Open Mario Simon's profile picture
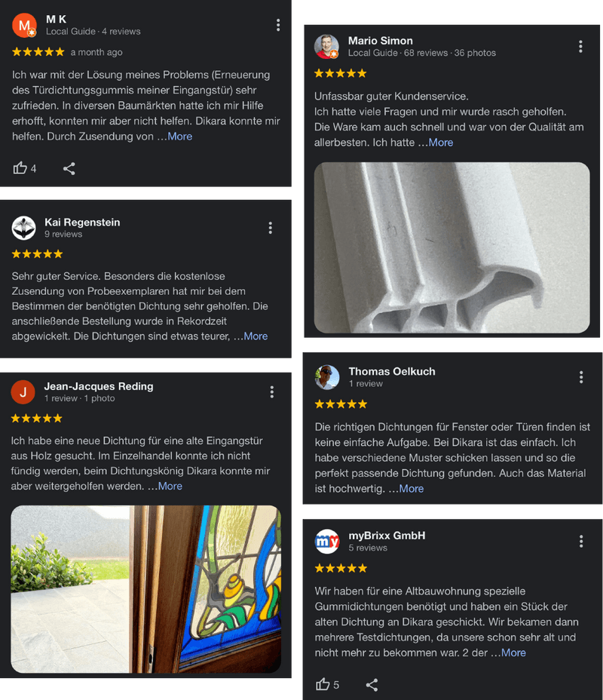Screen dimensions: 603x700 point(326,47)
